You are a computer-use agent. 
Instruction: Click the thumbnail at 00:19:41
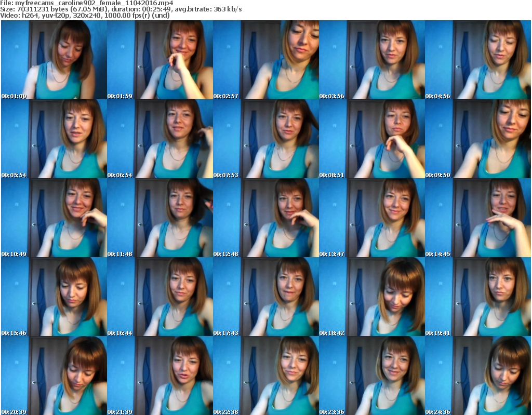coord(478,297)
